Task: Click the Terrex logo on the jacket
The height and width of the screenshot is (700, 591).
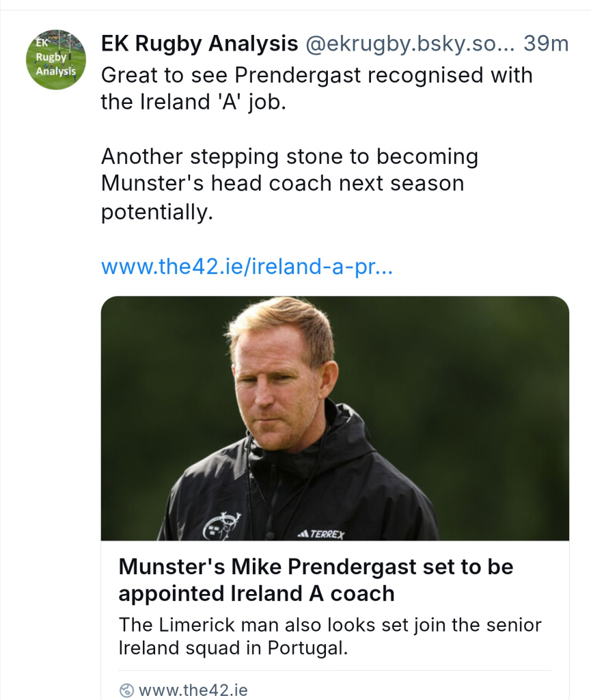Action: [x=322, y=534]
